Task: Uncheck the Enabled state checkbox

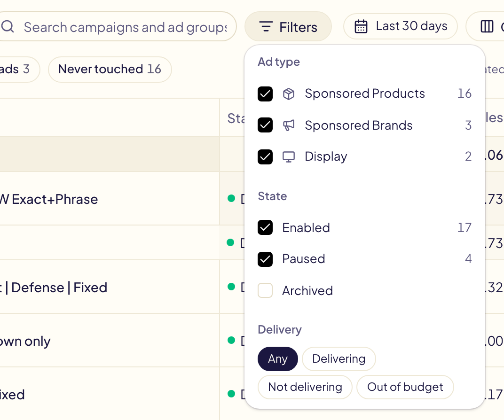Action: tap(265, 227)
